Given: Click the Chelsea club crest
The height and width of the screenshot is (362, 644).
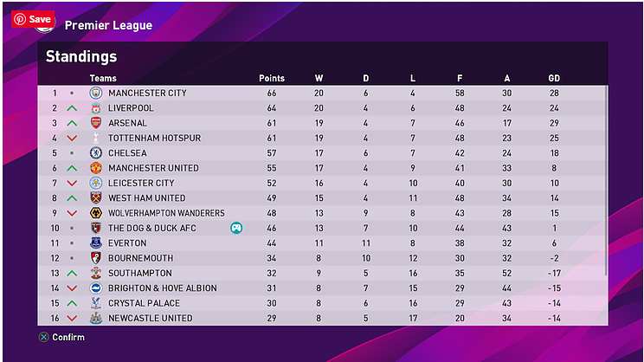Looking at the screenshot, I should [96, 153].
